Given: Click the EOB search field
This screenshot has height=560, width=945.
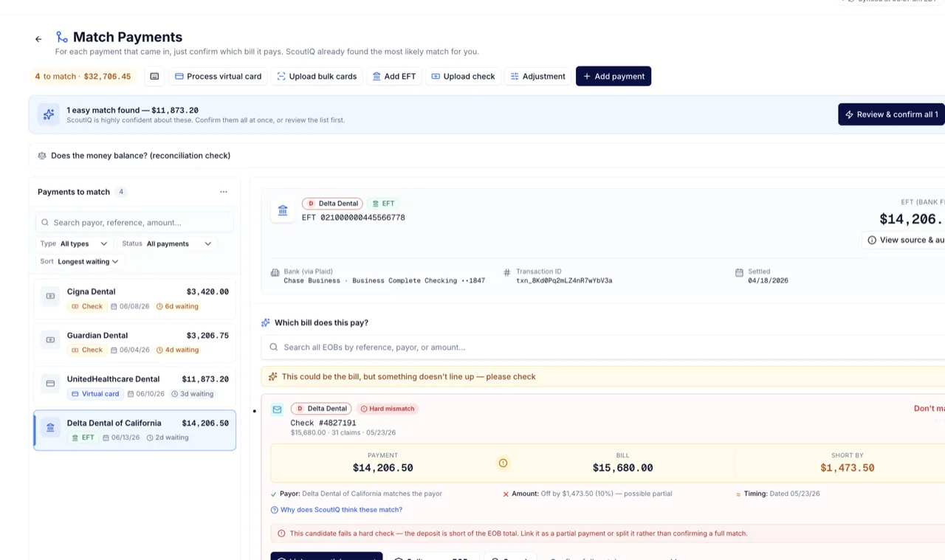Looking at the screenshot, I should click(x=603, y=347).
